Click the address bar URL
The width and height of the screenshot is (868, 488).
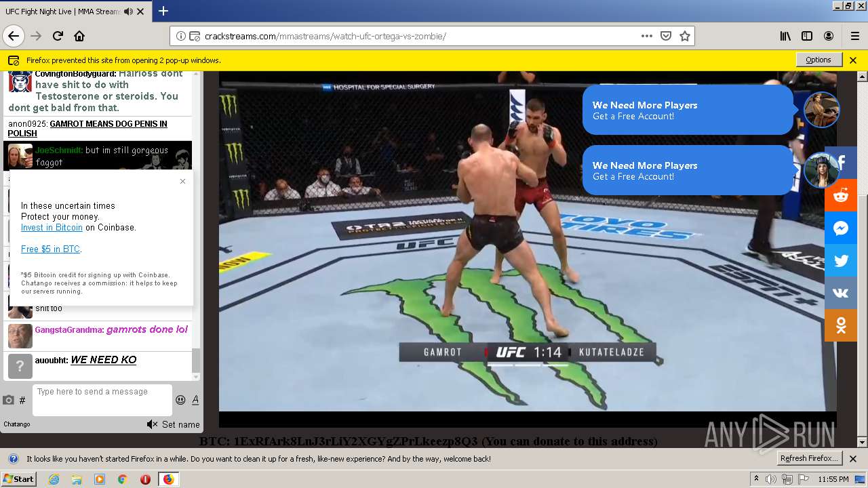pyautogui.click(x=325, y=36)
